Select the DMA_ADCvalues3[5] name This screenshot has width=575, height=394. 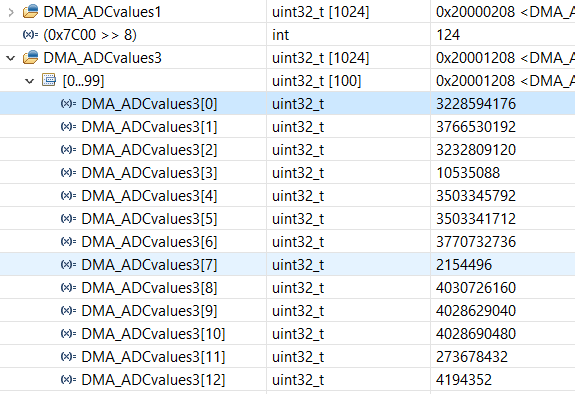point(149,219)
